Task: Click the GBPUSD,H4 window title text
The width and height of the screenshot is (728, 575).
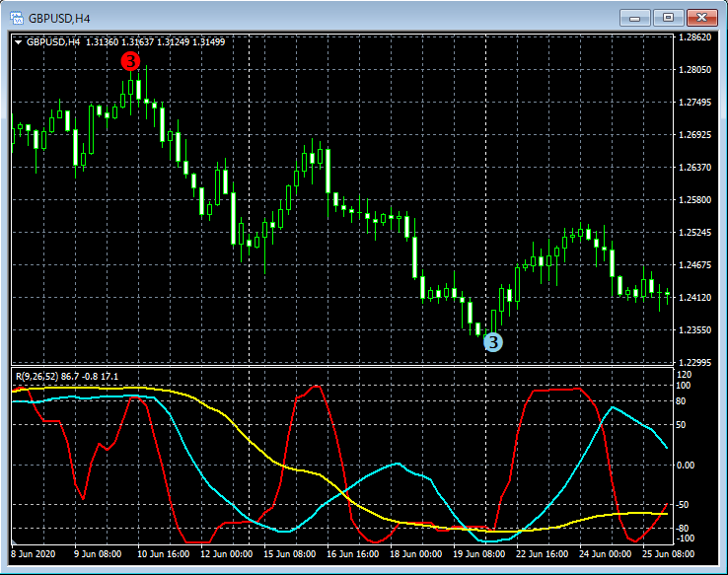Action: point(59,19)
